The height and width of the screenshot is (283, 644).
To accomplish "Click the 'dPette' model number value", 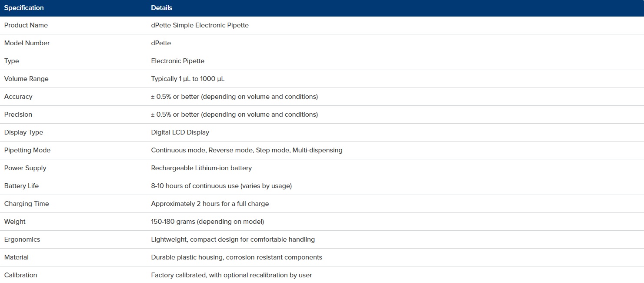I will (x=161, y=43).
